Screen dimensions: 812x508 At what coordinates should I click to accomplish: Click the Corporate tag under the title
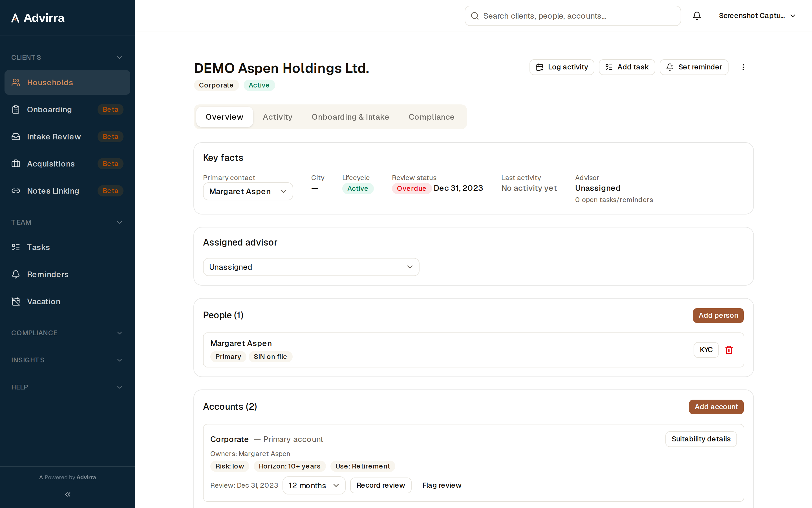216,85
